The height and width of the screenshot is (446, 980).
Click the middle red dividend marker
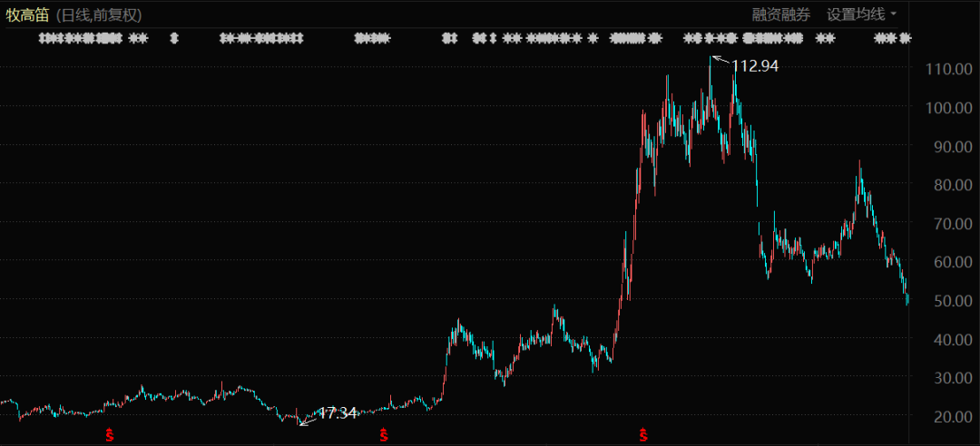(x=384, y=436)
